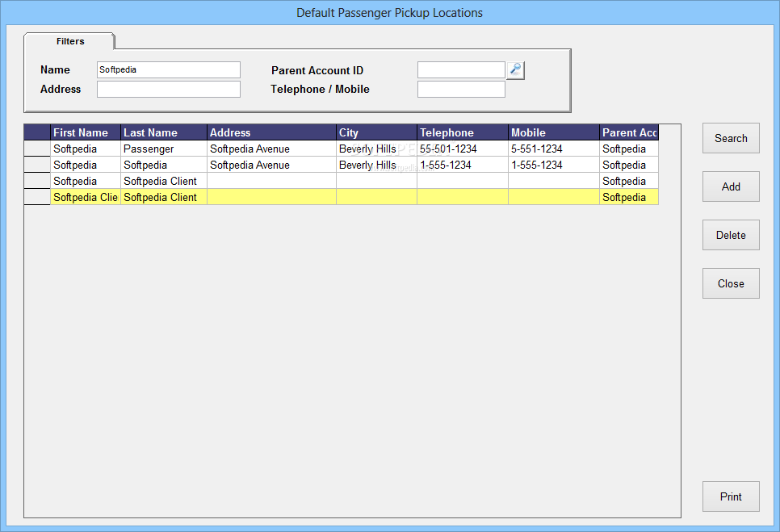Viewport: 780px width, 532px height.
Task: Click the Search button
Action: [731, 138]
